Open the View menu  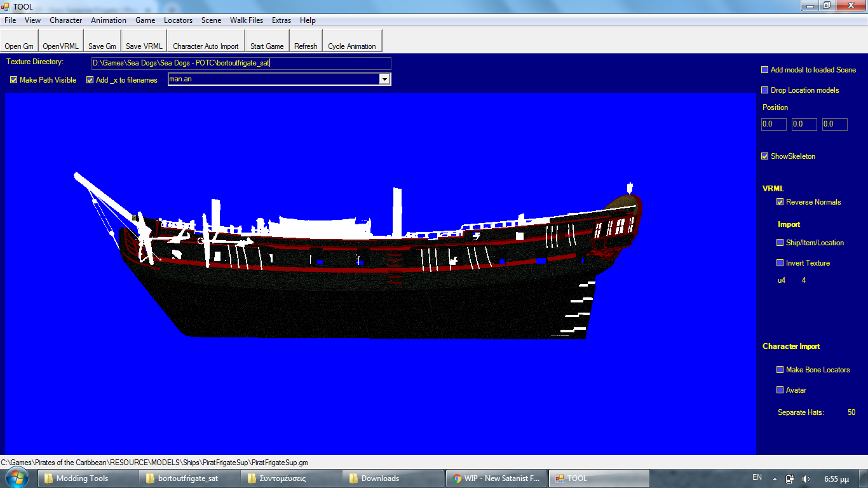point(32,20)
